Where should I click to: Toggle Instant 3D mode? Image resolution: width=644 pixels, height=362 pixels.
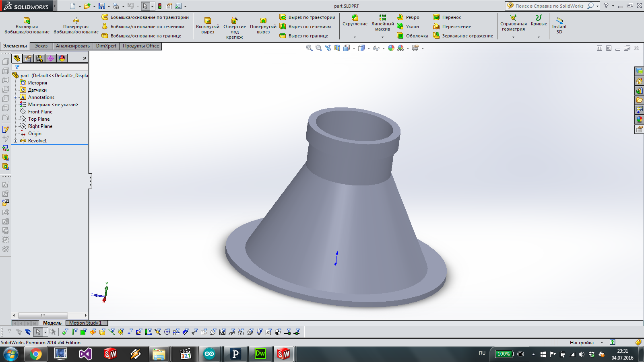tap(559, 25)
